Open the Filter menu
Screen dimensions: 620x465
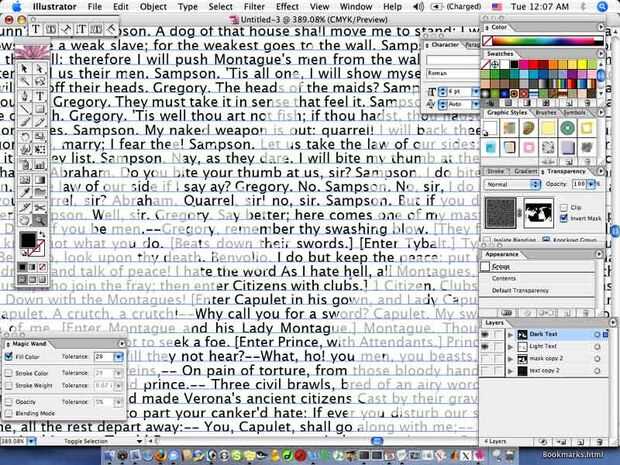254,7
